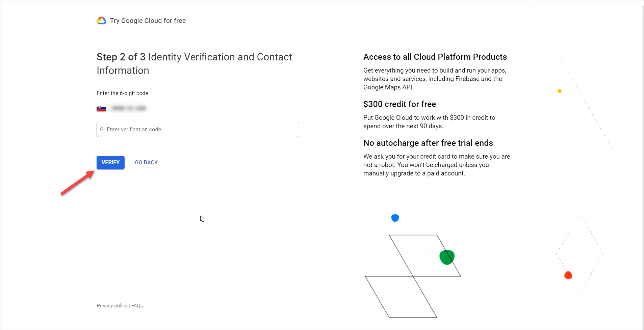Image resolution: width=644 pixels, height=330 pixels.
Task: Click the blue VERIFY button
Action: [x=110, y=163]
